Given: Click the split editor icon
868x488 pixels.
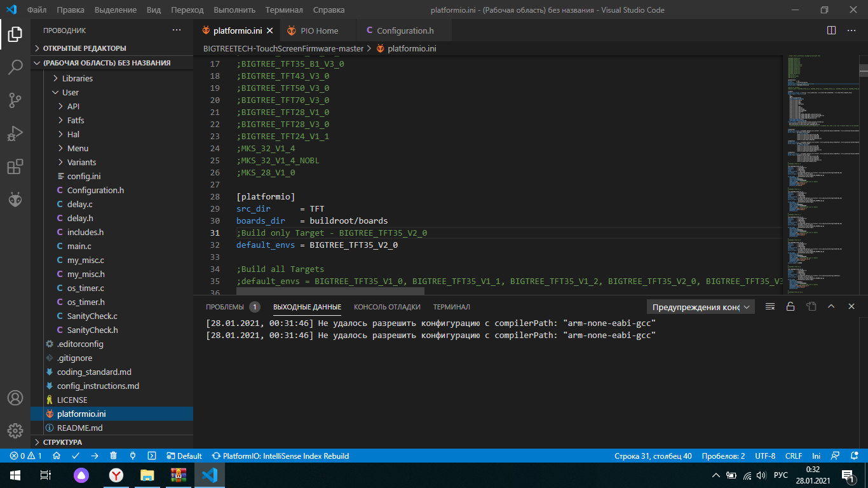Looking at the screenshot, I should (x=831, y=30).
